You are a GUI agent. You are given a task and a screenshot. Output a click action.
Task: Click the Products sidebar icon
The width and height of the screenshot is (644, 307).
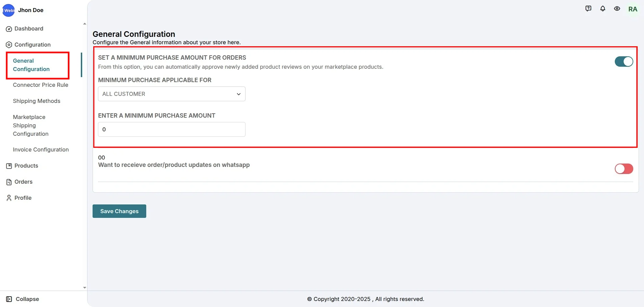(x=8, y=166)
